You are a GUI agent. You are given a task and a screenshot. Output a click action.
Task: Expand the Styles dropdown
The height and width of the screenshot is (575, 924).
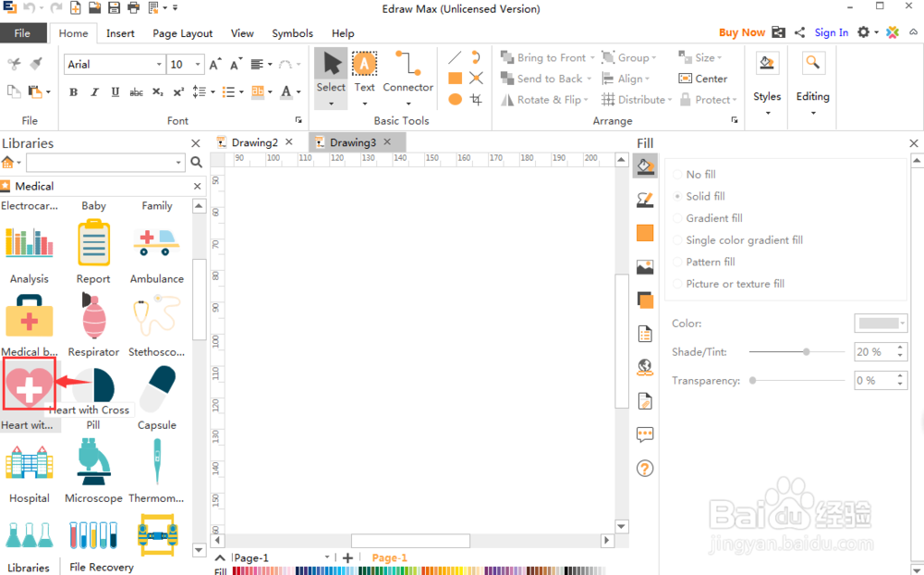(x=767, y=112)
